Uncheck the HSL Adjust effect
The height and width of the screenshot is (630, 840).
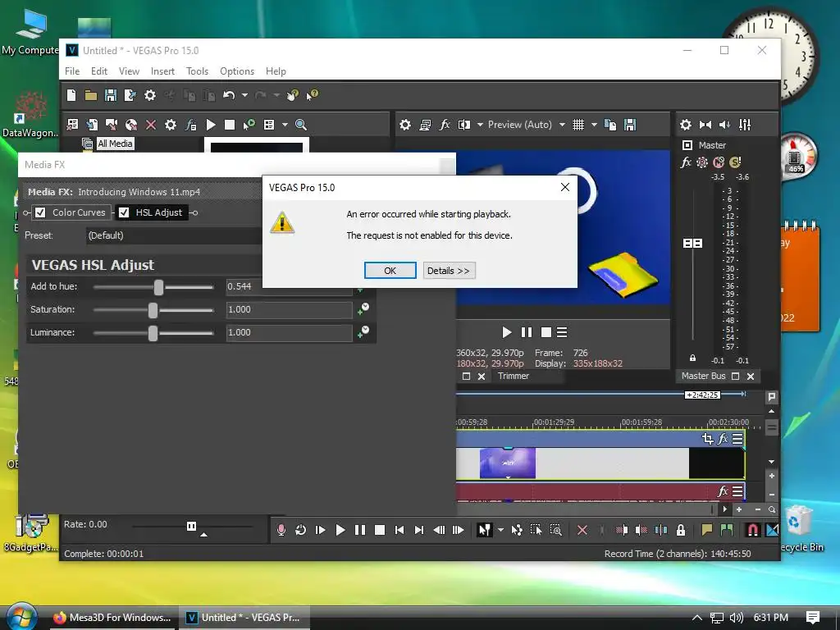[124, 212]
